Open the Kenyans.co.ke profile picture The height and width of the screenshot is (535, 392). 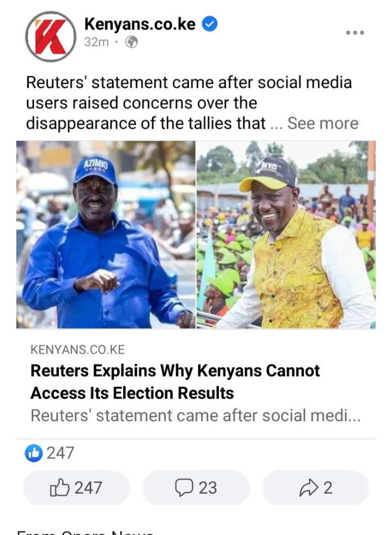[x=51, y=36]
